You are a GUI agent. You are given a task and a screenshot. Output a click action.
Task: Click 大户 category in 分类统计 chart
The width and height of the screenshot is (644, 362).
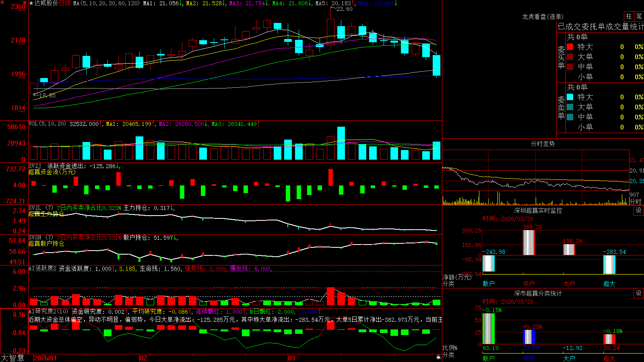(569, 358)
